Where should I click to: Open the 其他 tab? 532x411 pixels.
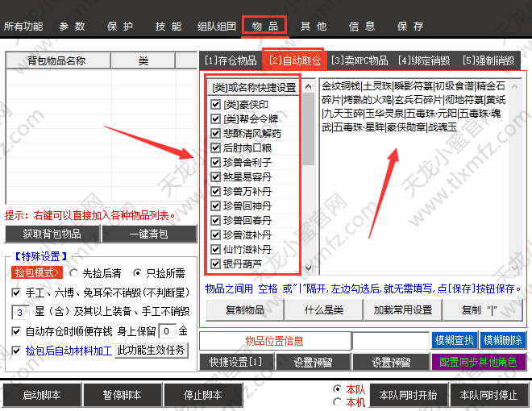(314, 26)
